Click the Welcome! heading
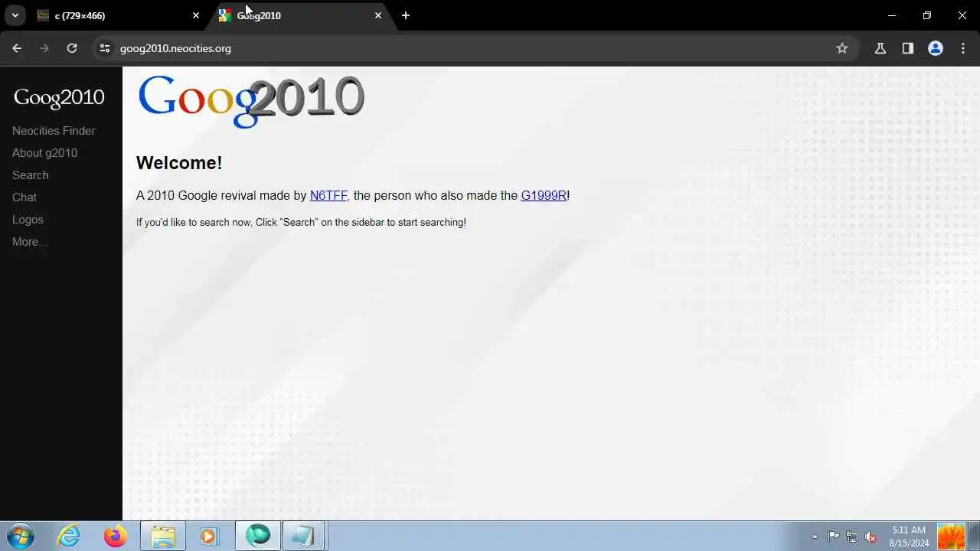Screen dimensions: 980x551 click(x=179, y=163)
